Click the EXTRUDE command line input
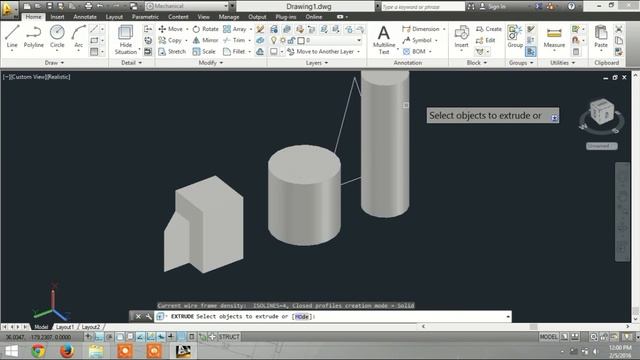Viewport: 640px width, 360px height. pyautogui.click(x=332, y=316)
